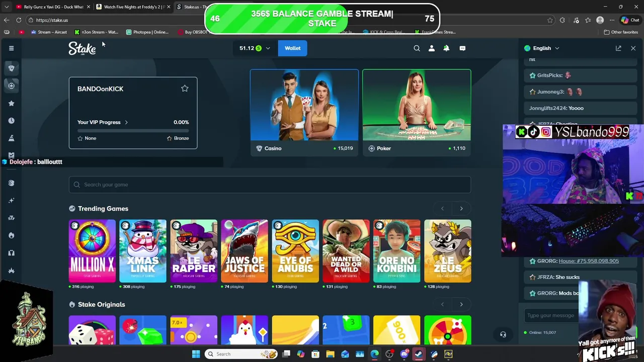The height and width of the screenshot is (362, 644).
Task: Open Favourites star icon in sidebar
Action: coord(11,103)
